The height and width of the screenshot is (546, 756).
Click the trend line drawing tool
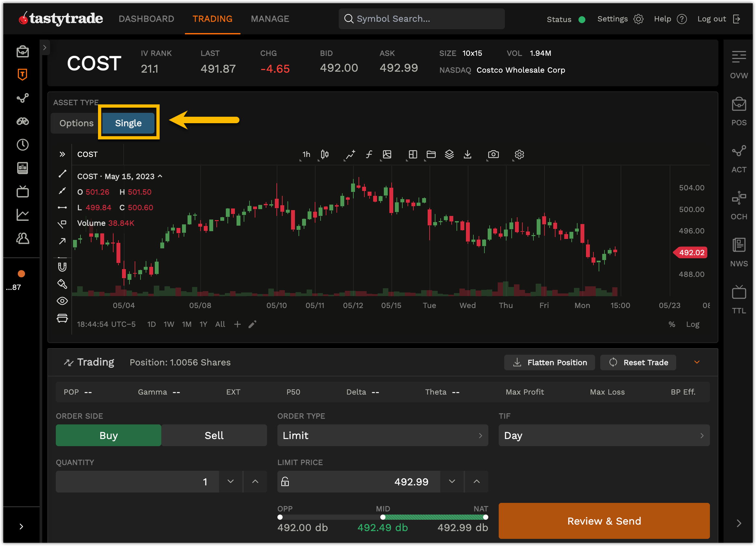(x=62, y=173)
